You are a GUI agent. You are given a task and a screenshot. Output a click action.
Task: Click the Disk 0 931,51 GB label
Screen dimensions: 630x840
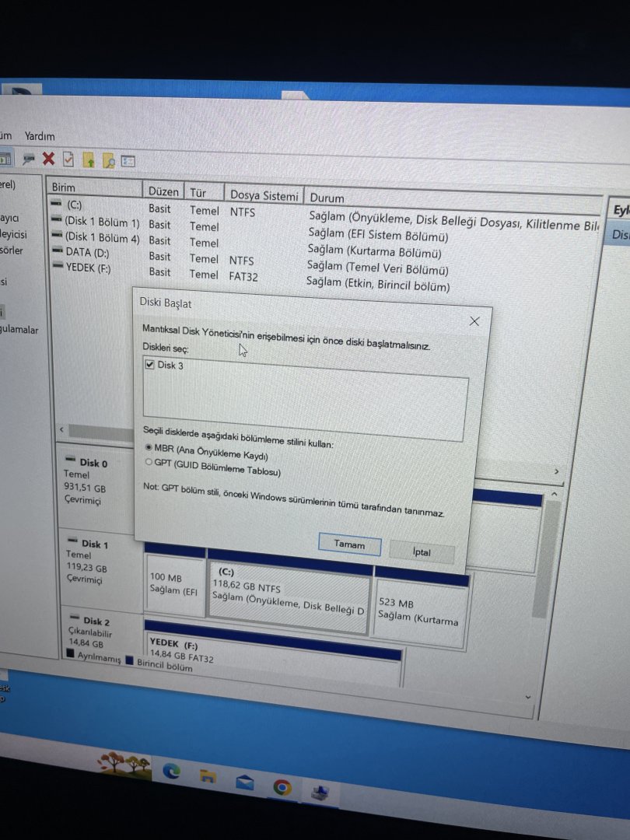pyautogui.click(x=85, y=488)
